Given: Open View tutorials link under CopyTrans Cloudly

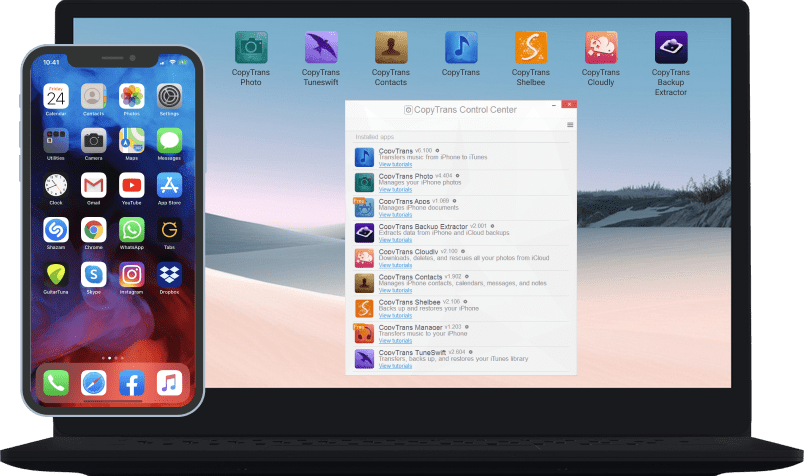Looking at the screenshot, I should click(395, 265).
